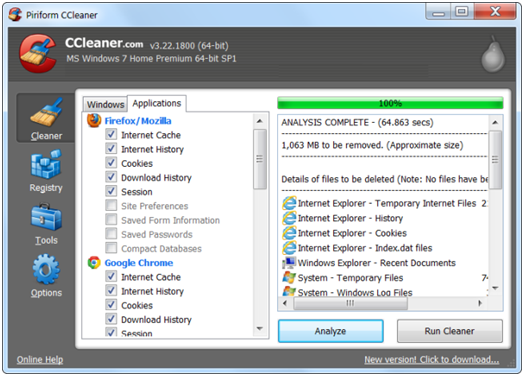Click the Firefox icon in application list

coord(94,121)
